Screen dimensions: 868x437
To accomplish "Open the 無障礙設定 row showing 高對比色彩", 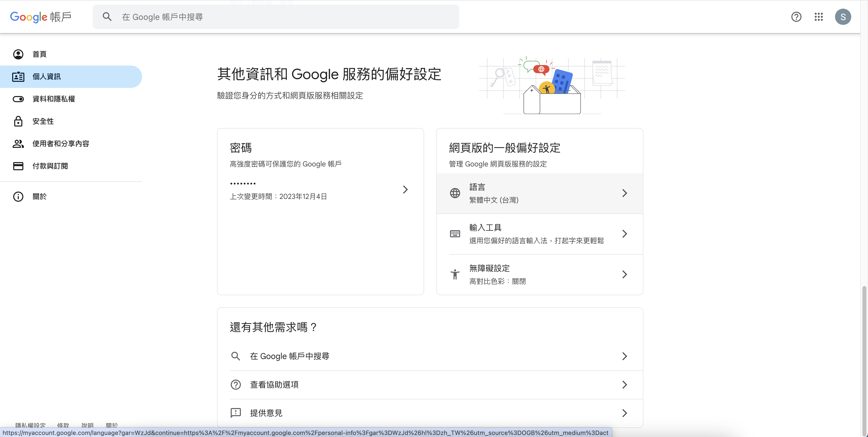I will (x=539, y=274).
